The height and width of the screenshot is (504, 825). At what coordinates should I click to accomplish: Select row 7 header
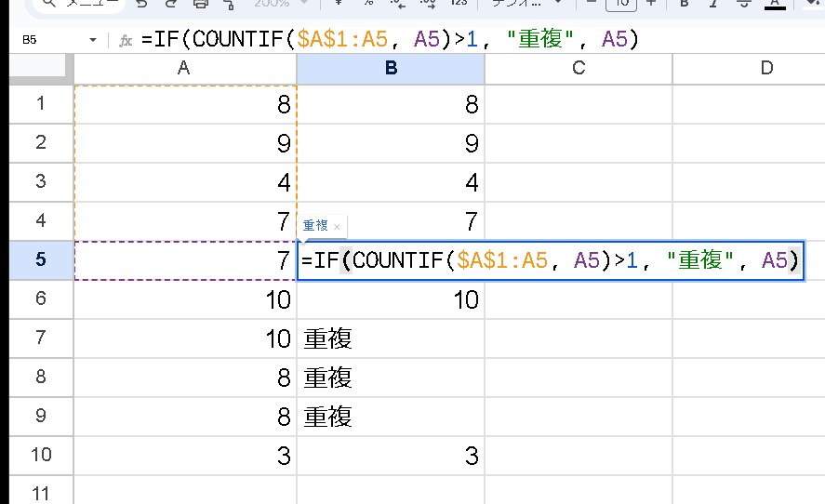point(40,338)
